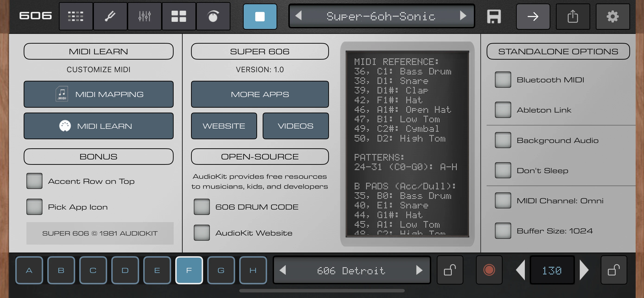
Task: Toggle Pick App Icon checkbox
Action: (34, 207)
